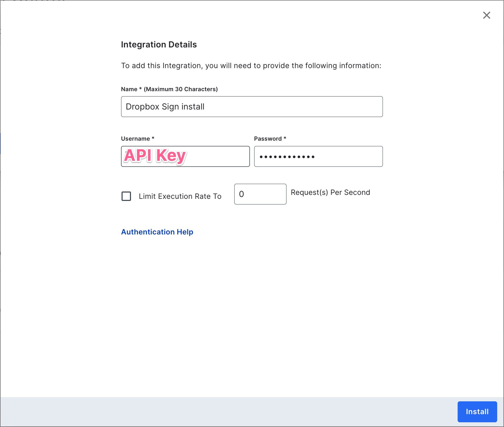Check the box beside Limit Execution Rate To
Image resolution: width=504 pixels, height=427 pixels.
click(x=126, y=196)
